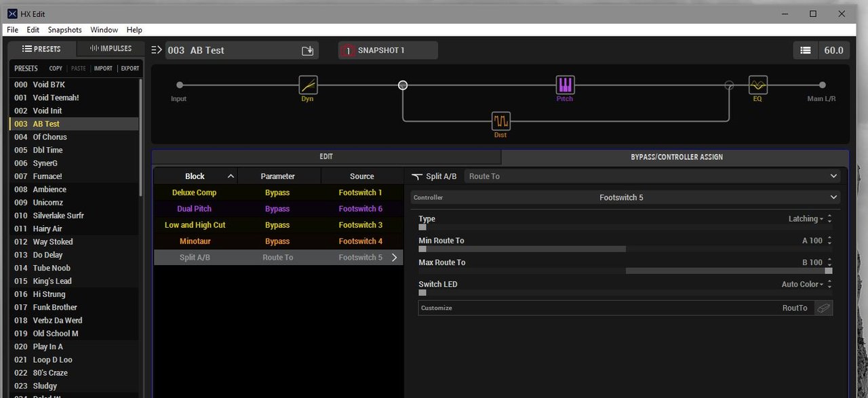868x398 pixels.
Task: Select preset 000 Void B7K
Action: pyautogui.click(x=74, y=85)
